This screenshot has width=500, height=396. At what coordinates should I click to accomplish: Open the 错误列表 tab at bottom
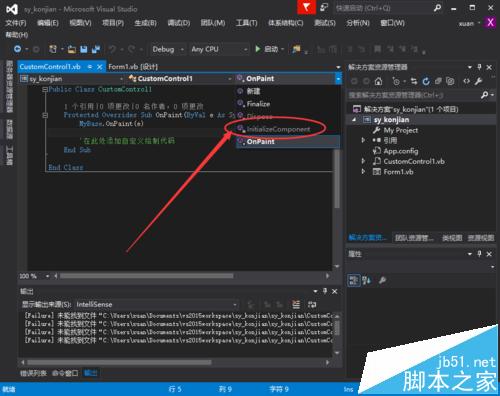click(33, 373)
